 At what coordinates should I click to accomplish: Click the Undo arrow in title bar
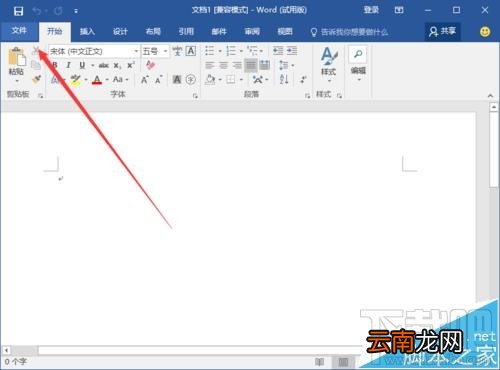[x=37, y=11]
